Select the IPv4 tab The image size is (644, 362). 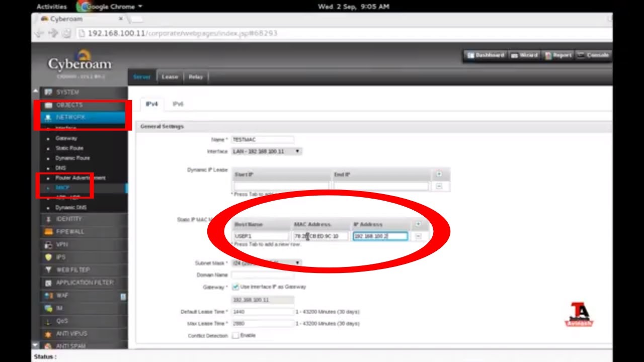pyautogui.click(x=152, y=104)
